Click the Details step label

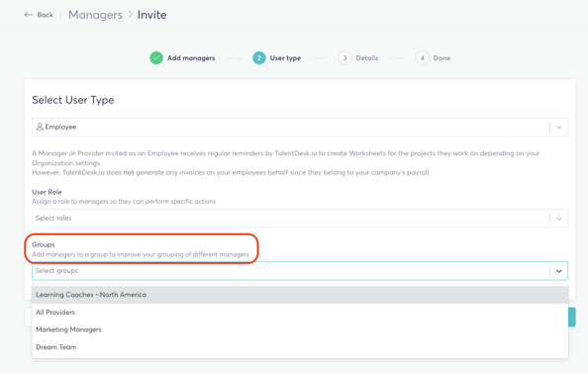pyautogui.click(x=367, y=58)
